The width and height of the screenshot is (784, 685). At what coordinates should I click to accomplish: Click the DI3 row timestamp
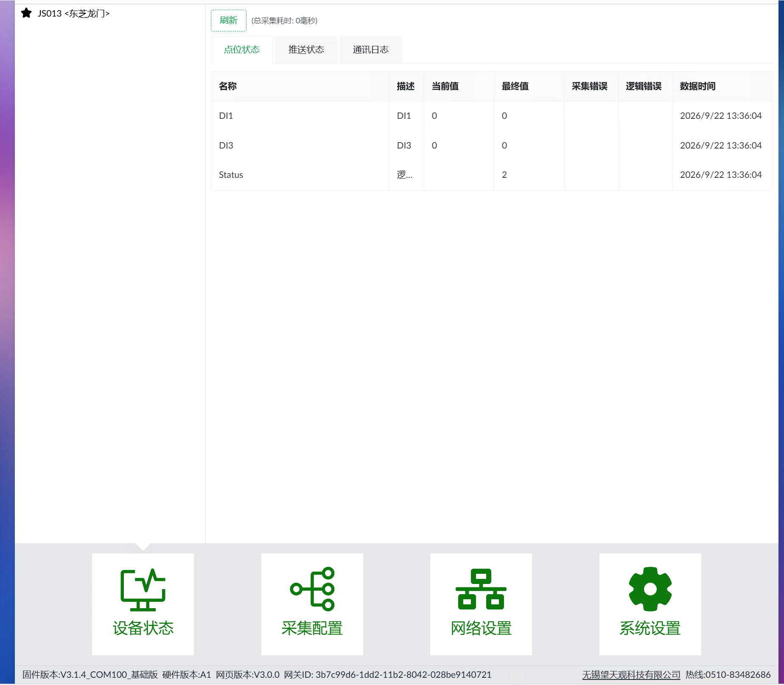pyautogui.click(x=721, y=146)
